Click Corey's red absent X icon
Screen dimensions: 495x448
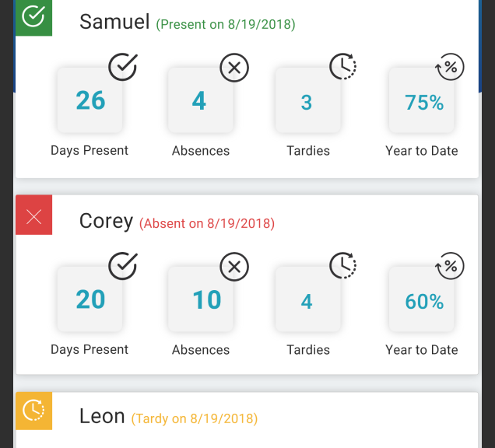click(33, 216)
